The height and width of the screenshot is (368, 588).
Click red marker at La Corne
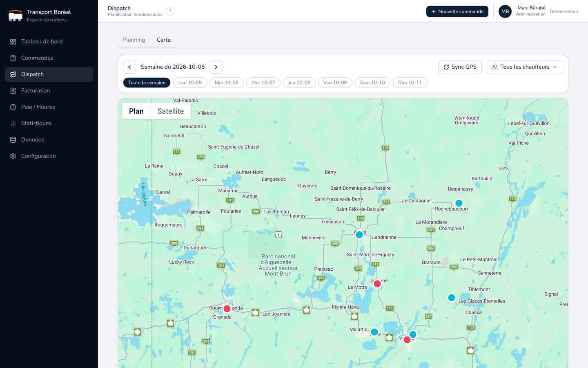pos(377,284)
